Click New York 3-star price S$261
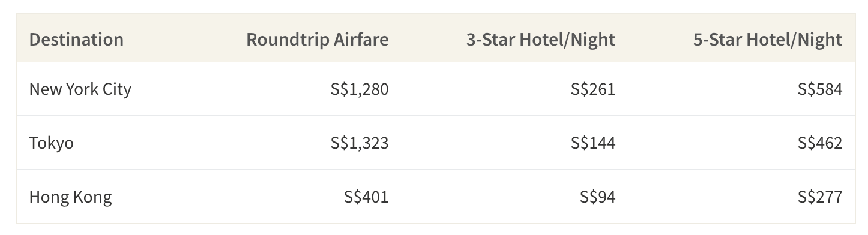 tap(594, 89)
